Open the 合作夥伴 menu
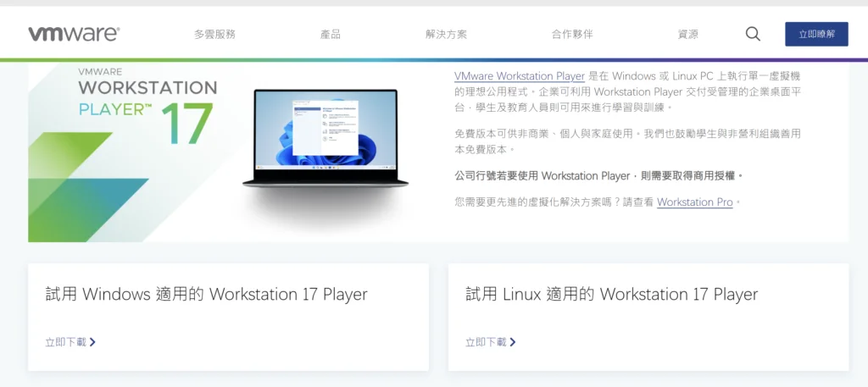This screenshot has width=868, height=387. click(572, 34)
